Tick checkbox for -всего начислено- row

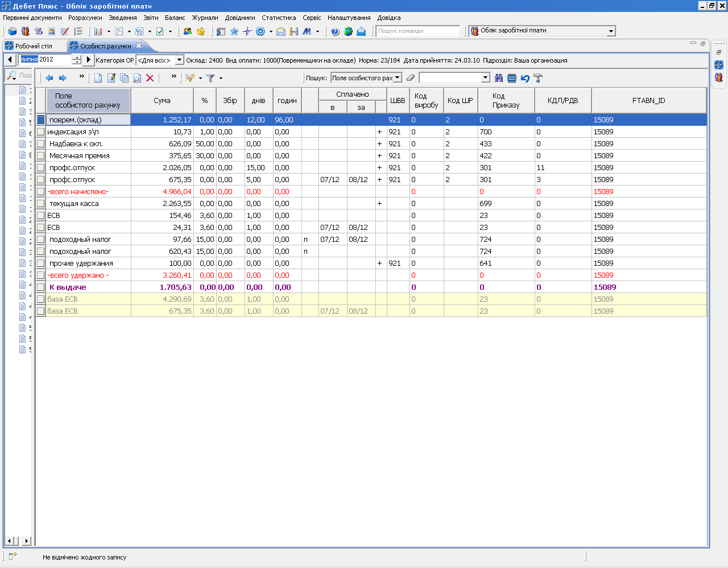(40, 191)
